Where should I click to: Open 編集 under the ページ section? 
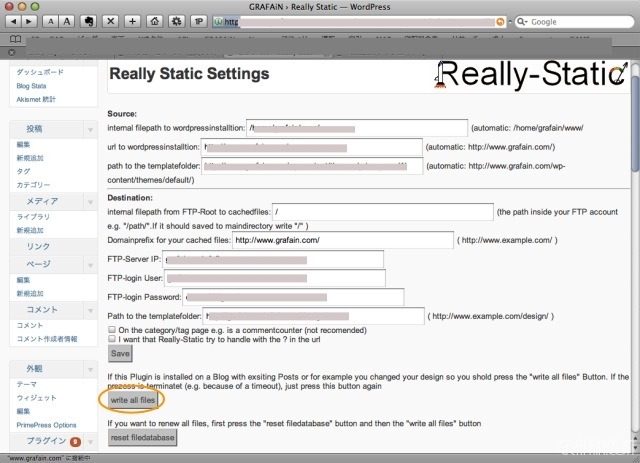[23, 280]
